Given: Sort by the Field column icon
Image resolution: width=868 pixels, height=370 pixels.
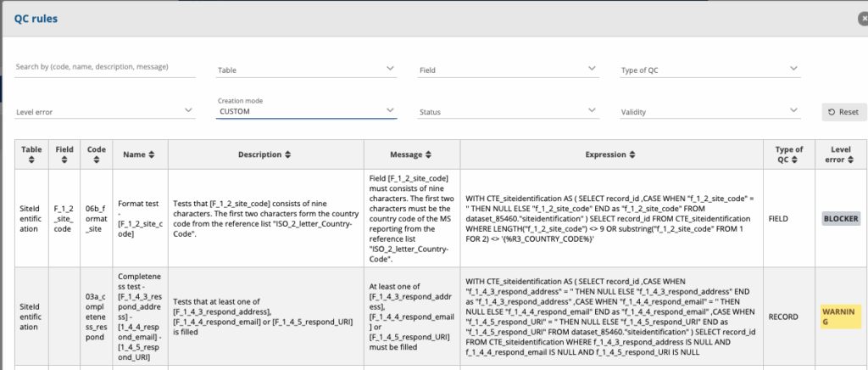Looking at the screenshot, I should pos(64,160).
